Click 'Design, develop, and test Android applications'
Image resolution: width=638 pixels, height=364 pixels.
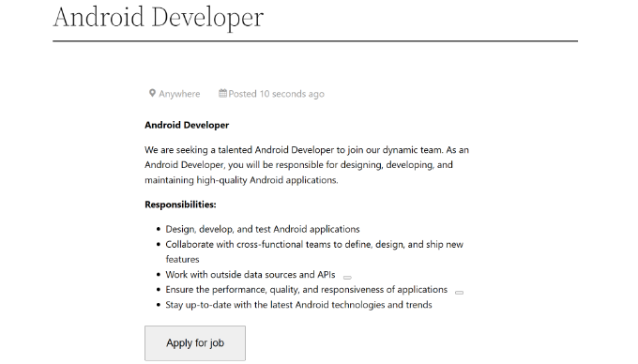[263, 229]
